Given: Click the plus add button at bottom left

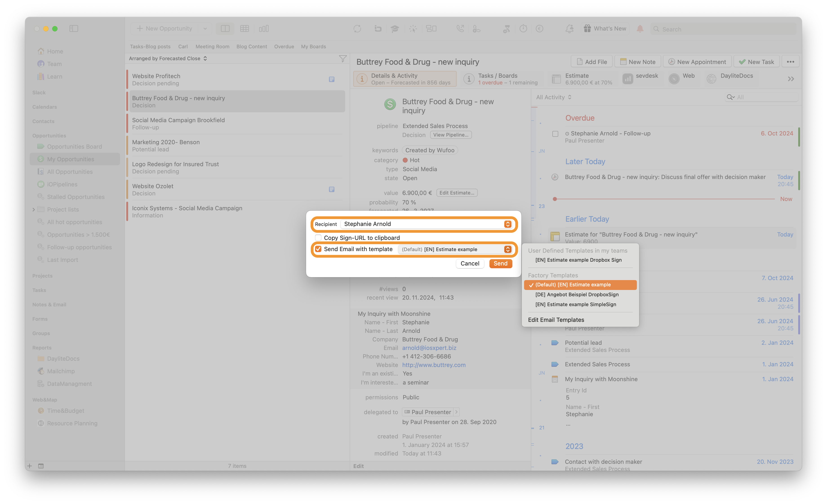Looking at the screenshot, I should (x=29, y=466).
